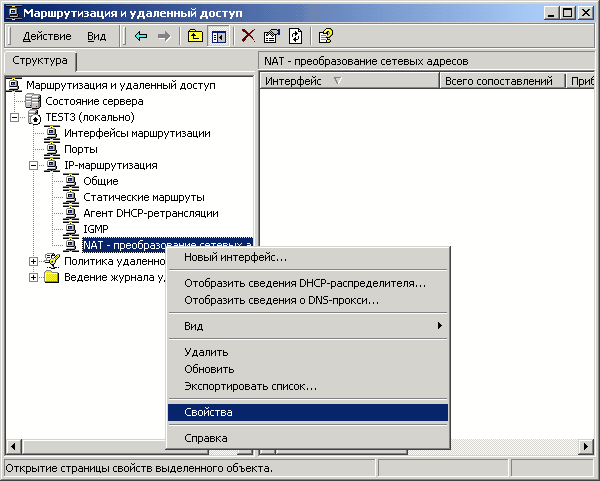
Task: Choose Свойства in the context menu
Action: click(x=208, y=412)
